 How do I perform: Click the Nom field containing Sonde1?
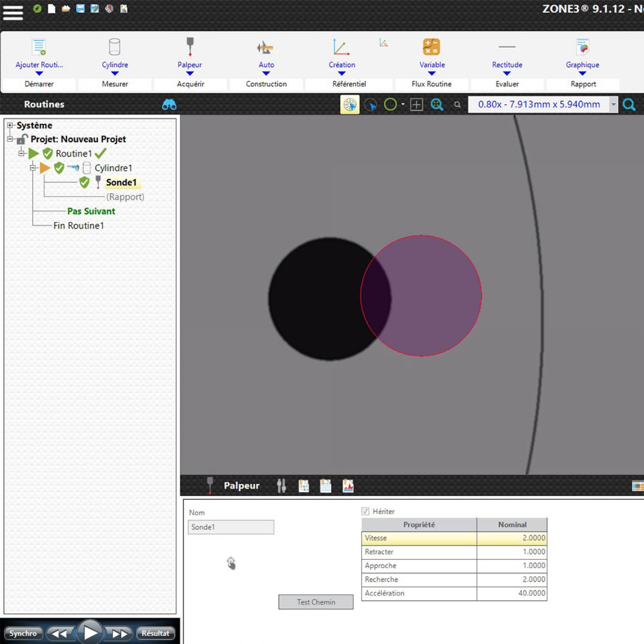click(231, 527)
